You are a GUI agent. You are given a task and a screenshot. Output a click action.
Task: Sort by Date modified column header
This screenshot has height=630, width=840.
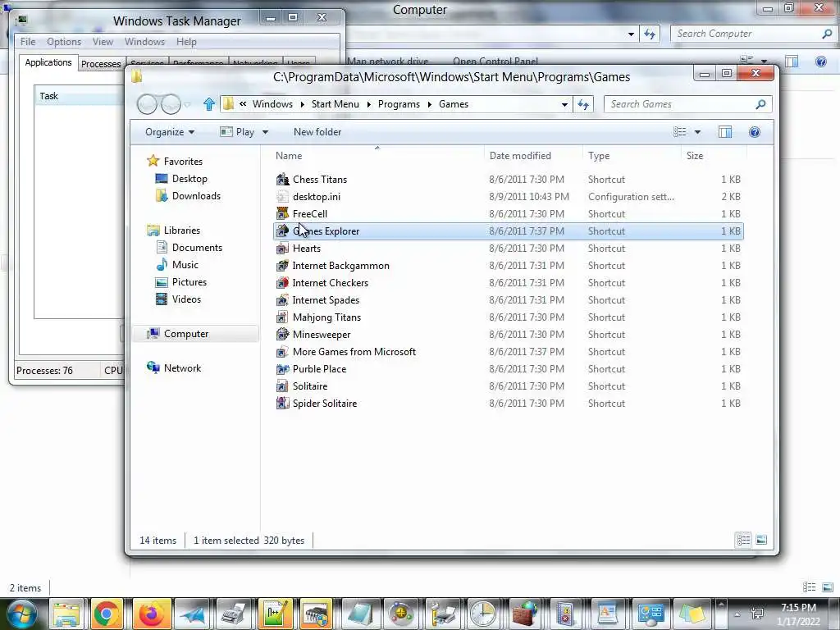click(x=533, y=156)
